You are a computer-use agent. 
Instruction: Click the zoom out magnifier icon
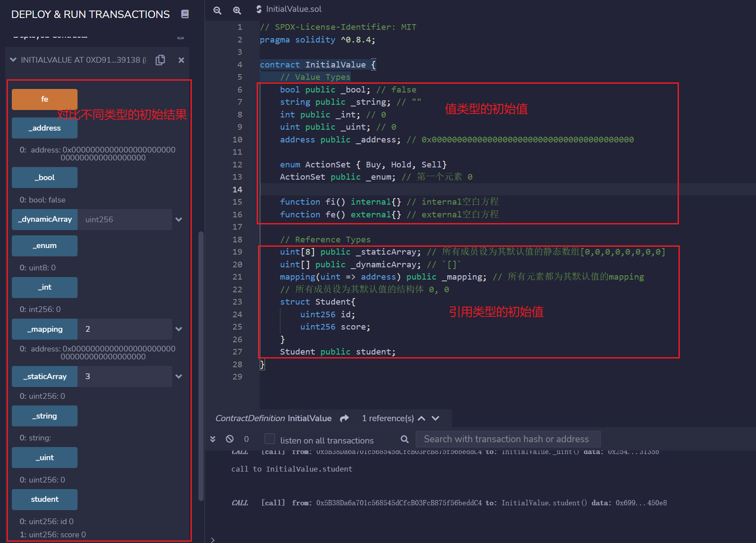(x=217, y=10)
